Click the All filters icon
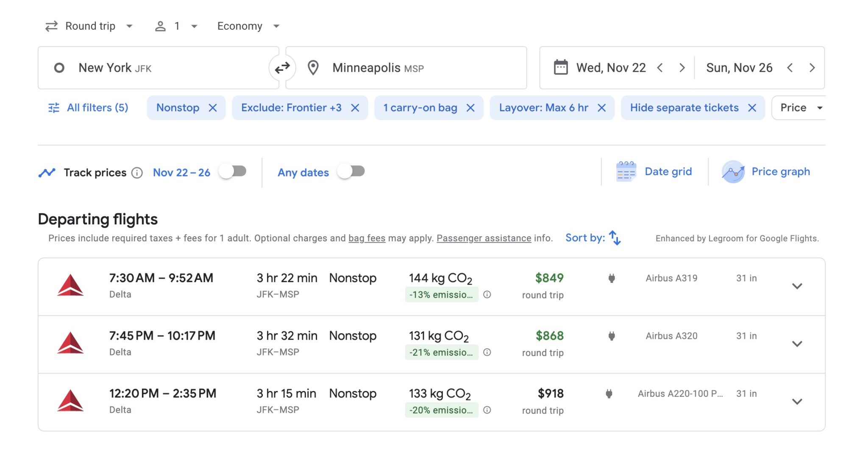The height and width of the screenshot is (458, 868). [53, 108]
